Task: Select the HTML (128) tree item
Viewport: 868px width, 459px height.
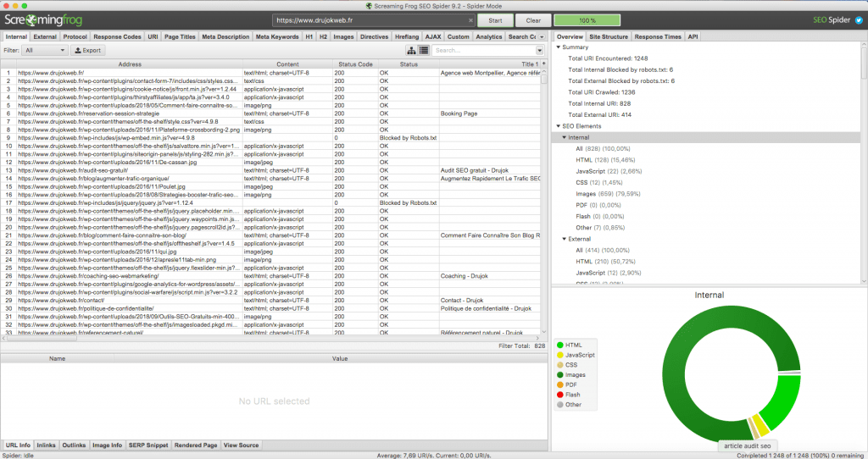Action: 605,160
